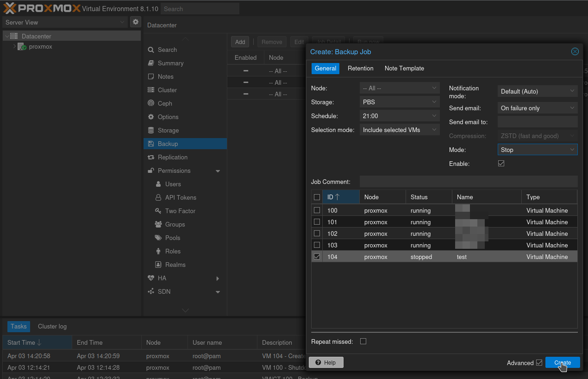Open the Roles icon
The height and width of the screenshot is (379, 588).
coord(158,251)
